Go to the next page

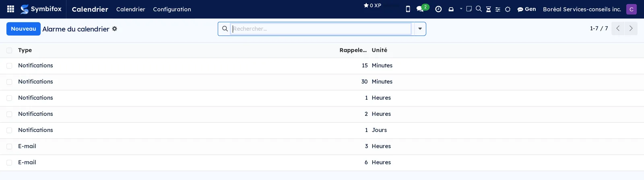pos(631,28)
